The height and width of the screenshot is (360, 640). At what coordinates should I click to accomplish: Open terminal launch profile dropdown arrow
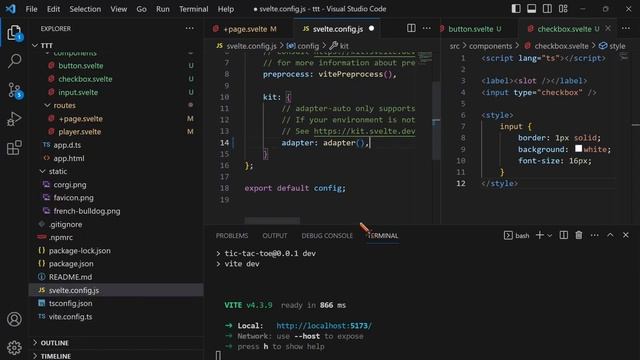(550, 236)
